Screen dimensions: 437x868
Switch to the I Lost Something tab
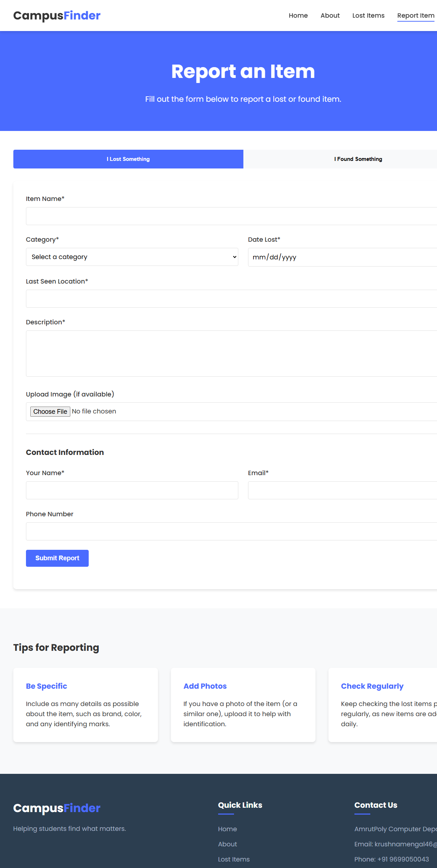[128, 159]
